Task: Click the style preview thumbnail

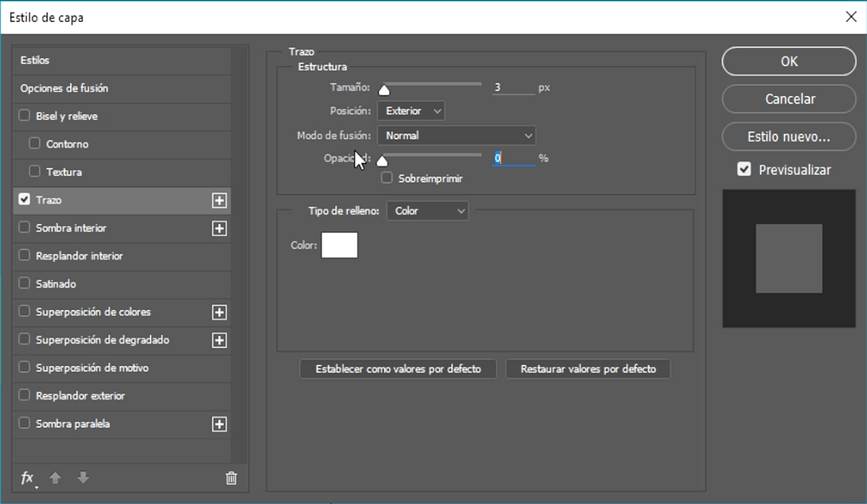Action: click(789, 258)
